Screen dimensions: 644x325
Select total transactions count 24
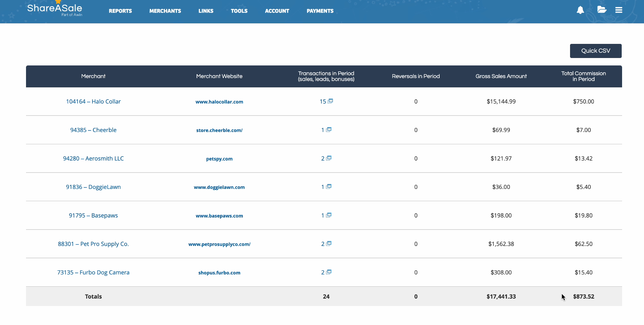(326, 296)
